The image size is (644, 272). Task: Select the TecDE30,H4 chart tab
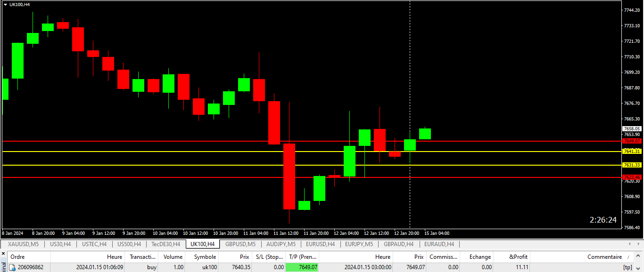click(165, 244)
